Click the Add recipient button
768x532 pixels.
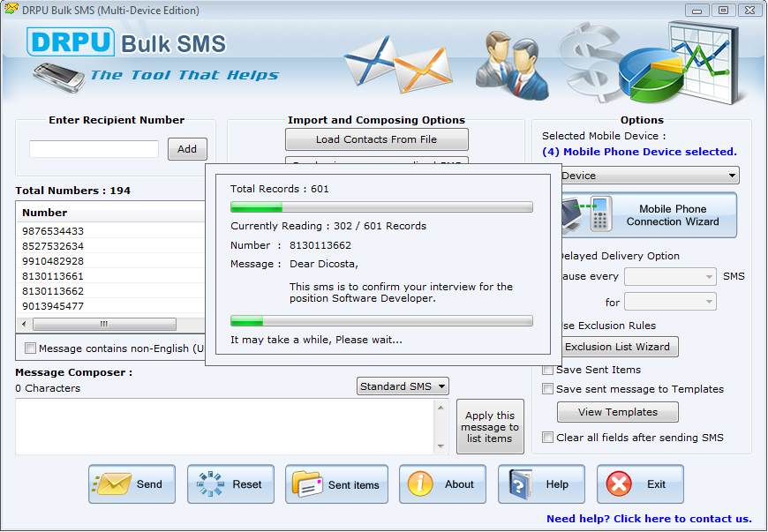[x=187, y=149]
